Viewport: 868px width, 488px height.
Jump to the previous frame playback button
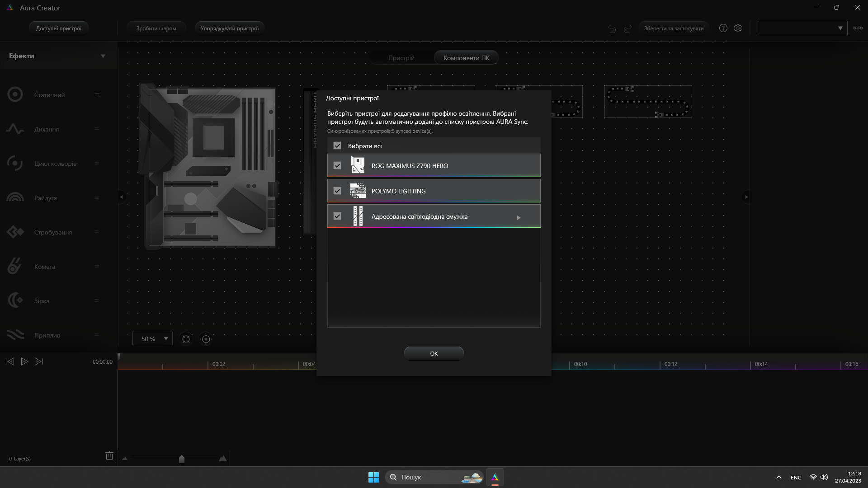click(x=10, y=361)
